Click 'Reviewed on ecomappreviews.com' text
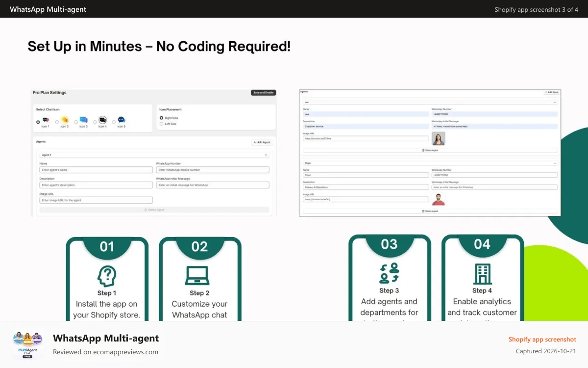 click(x=105, y=352)
